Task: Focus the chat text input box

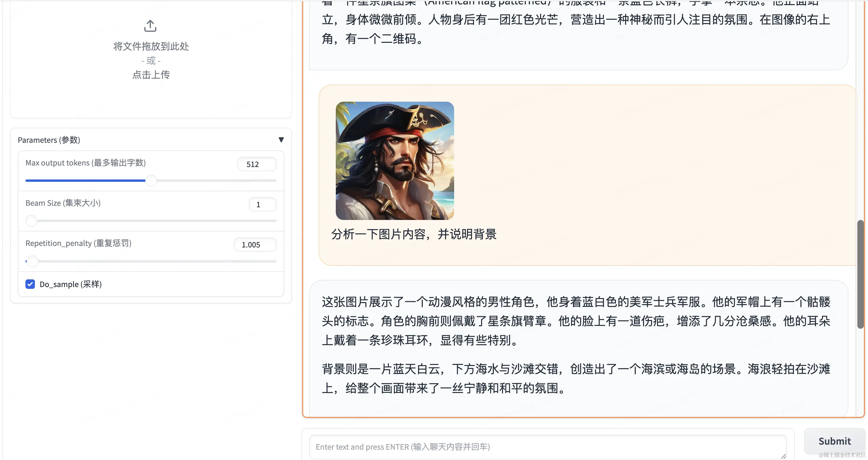Action: click(x=548, y=446)
